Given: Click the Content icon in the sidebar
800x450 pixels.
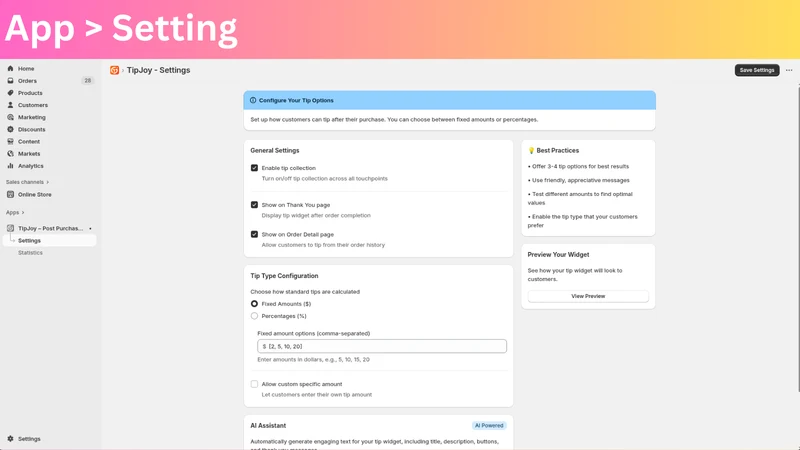Looking at the screenshot, I should (10, 141).
